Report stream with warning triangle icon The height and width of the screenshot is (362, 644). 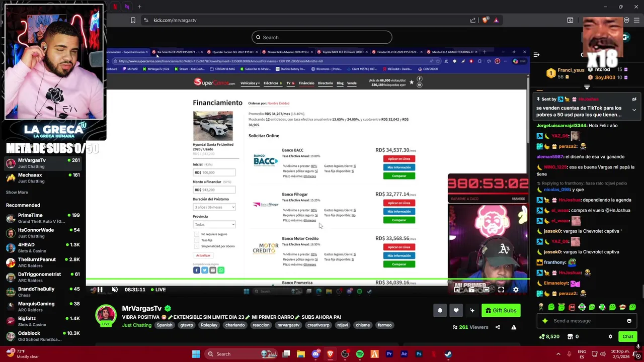click(x=514, y=327)
